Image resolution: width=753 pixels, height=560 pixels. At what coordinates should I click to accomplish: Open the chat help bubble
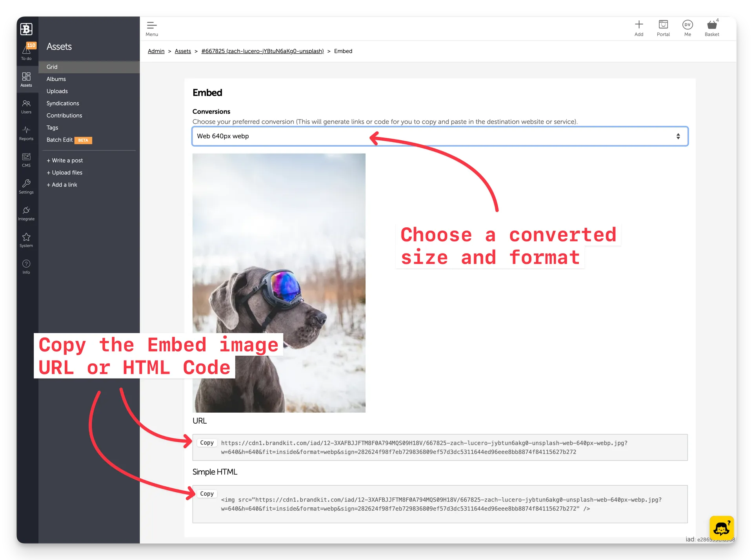(x=722, y=528)
